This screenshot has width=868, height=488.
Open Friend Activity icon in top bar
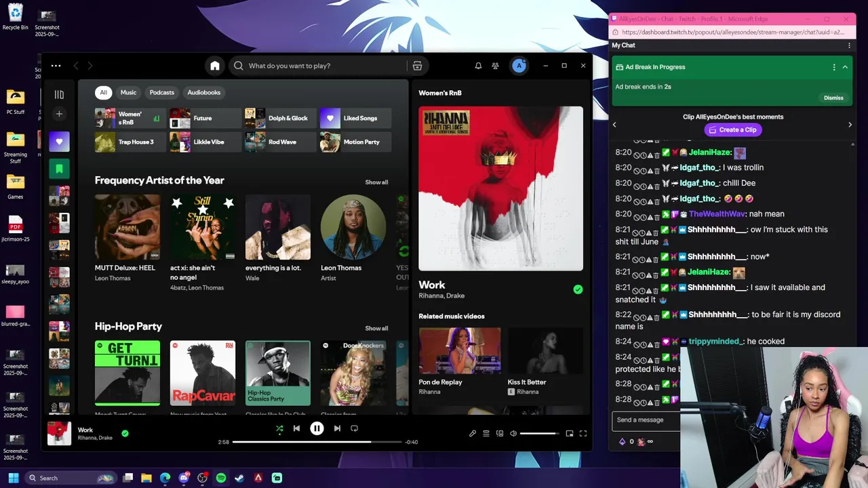tap(496, 66)
